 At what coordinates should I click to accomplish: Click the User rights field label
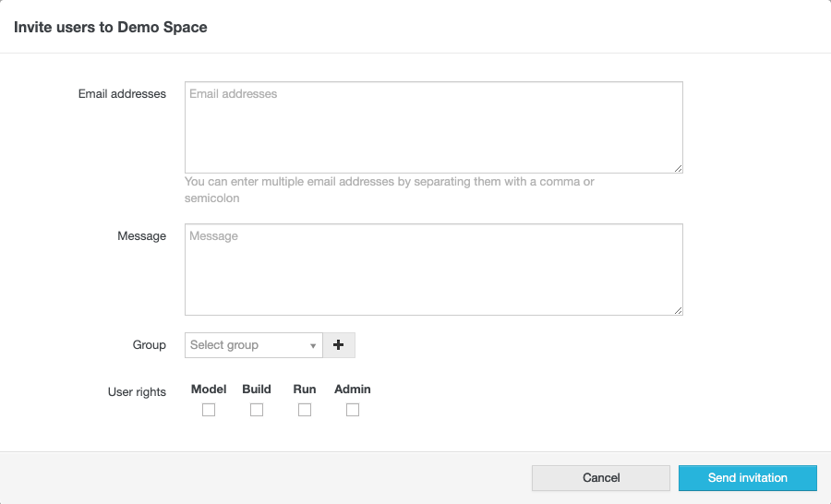(x=137, y=392)
